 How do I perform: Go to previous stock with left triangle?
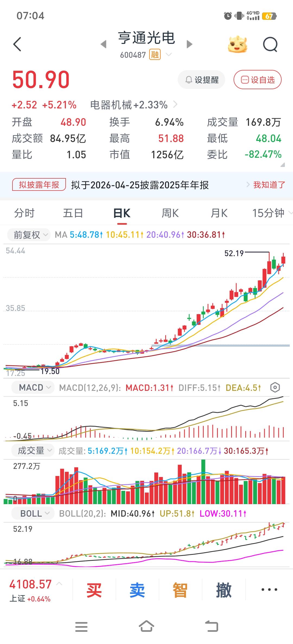[x=103, y=44]
